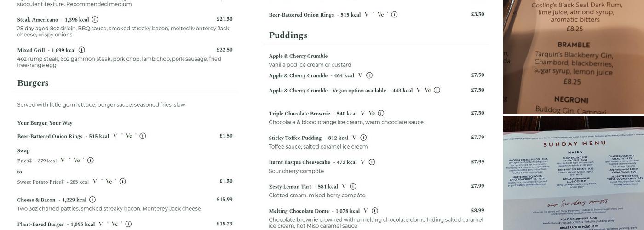Show allergen info for Cheese & Bacon burger
Screen dimensions: 644x230
[92, 200]
